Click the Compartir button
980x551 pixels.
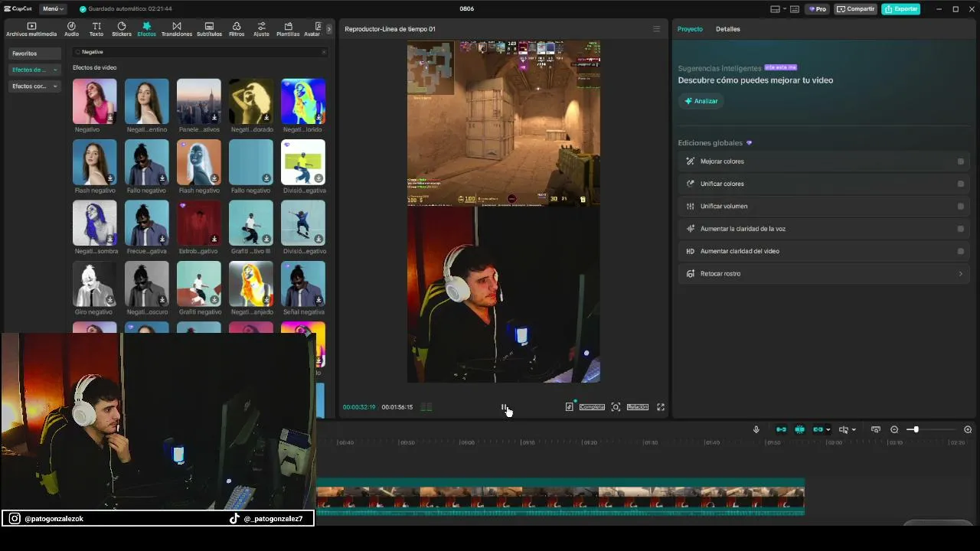pyautogui.click(x=855, y=9)
